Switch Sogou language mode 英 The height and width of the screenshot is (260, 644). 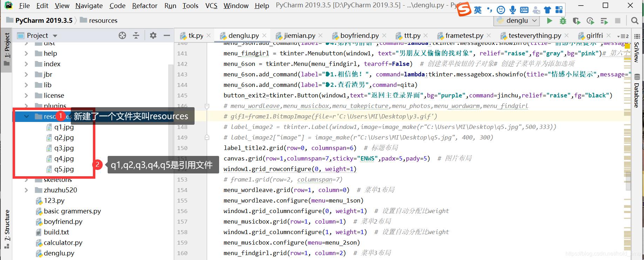click(478, 10)
